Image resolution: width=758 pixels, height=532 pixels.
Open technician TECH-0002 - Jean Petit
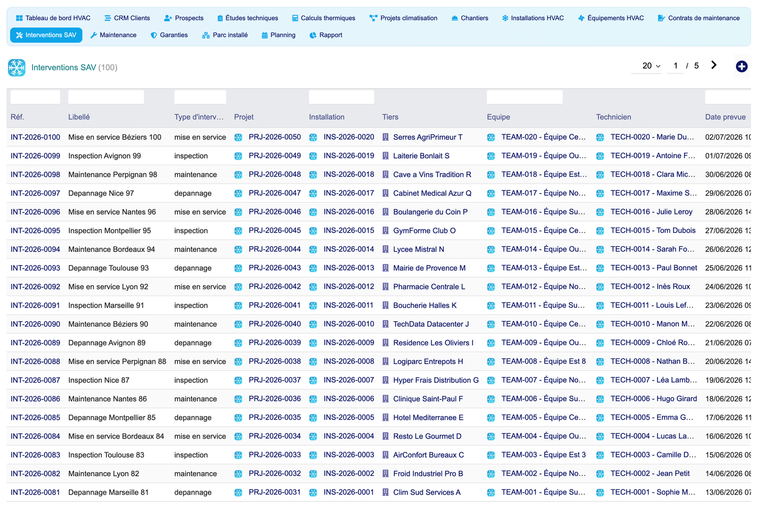[650, 473]
